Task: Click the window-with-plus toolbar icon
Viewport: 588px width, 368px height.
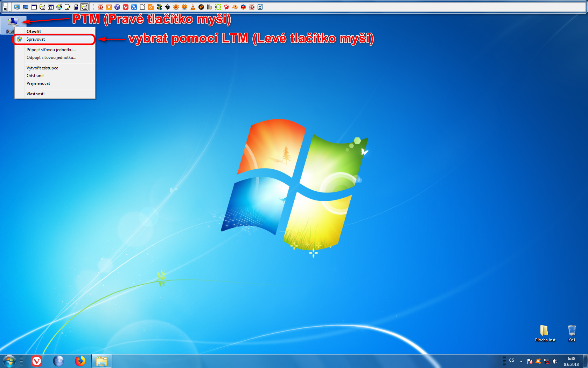Action: 51,7
